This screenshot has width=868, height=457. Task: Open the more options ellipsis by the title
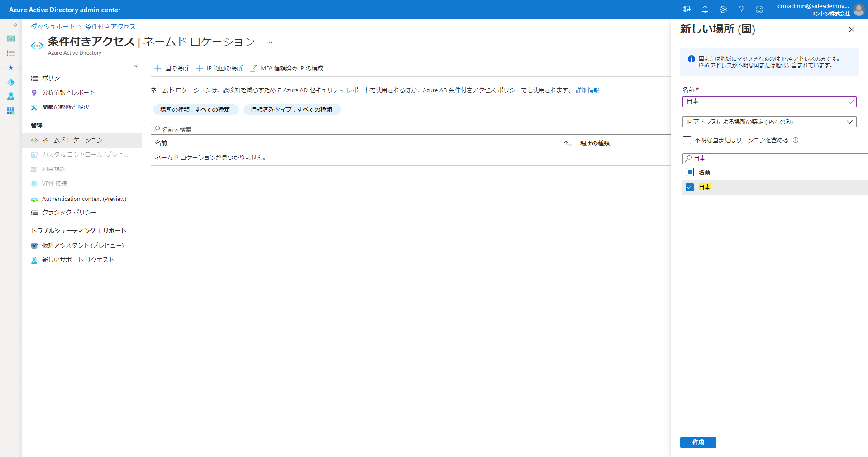point(269,42)
